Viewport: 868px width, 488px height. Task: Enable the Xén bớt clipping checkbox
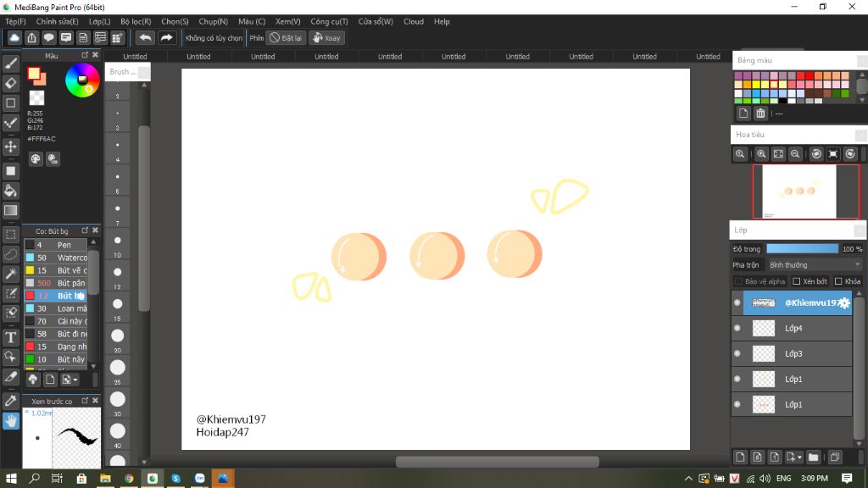pos(797,281)
